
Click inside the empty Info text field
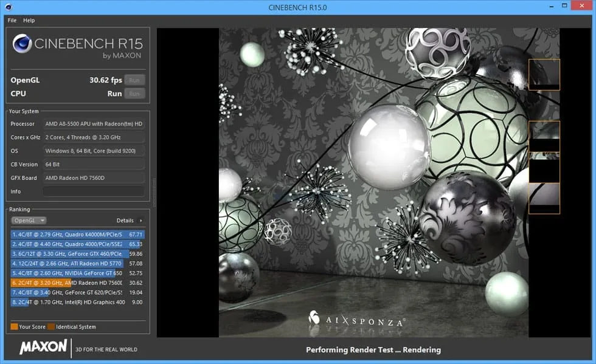click(94, 191)
